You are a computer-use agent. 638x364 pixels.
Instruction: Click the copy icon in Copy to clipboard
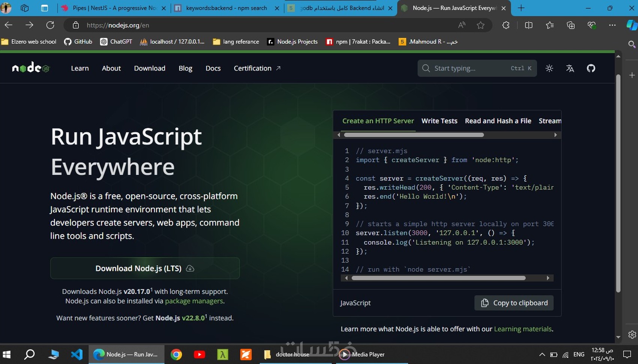tap(485, 303)
